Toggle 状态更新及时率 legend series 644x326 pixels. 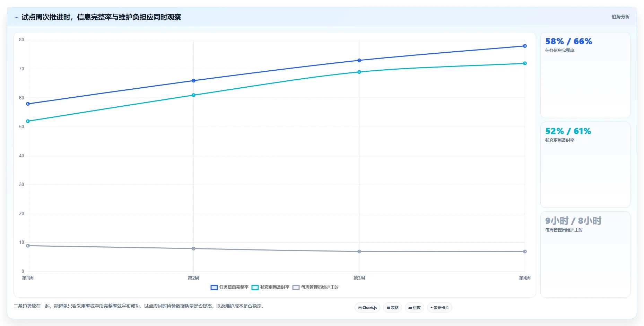pyautogui.click(x=270, y=287)
